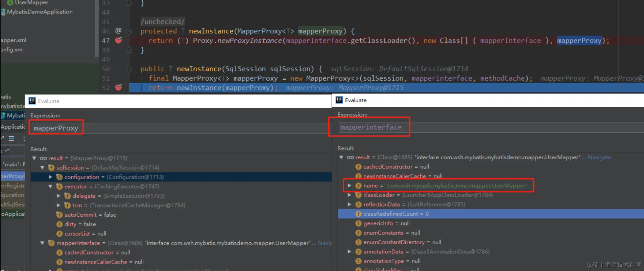The height and width of the screenshot is (271, 644).
Task: Select the 'genericInfo = null' row
Action: pos(491,223)
